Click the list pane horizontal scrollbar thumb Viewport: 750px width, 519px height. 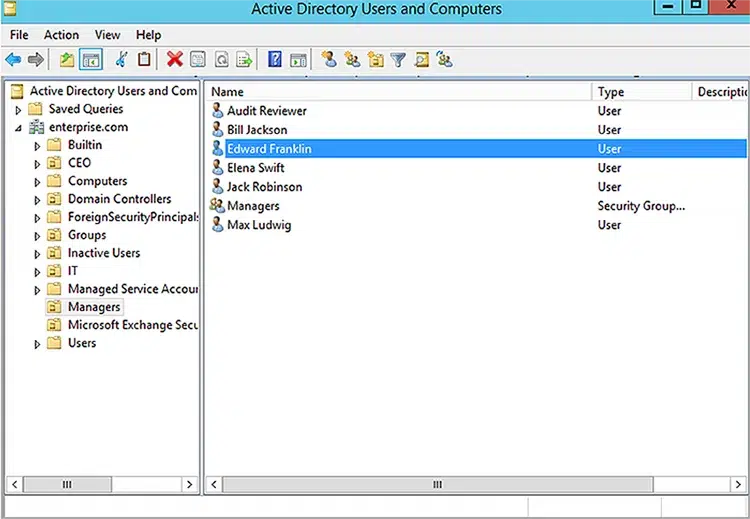pos(438,484)
